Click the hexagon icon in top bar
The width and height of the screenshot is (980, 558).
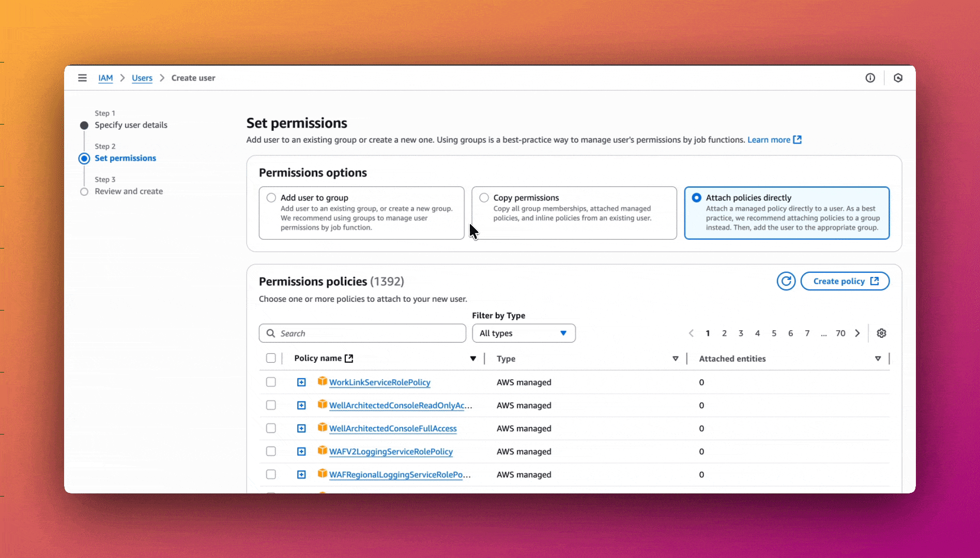point(898,78)
